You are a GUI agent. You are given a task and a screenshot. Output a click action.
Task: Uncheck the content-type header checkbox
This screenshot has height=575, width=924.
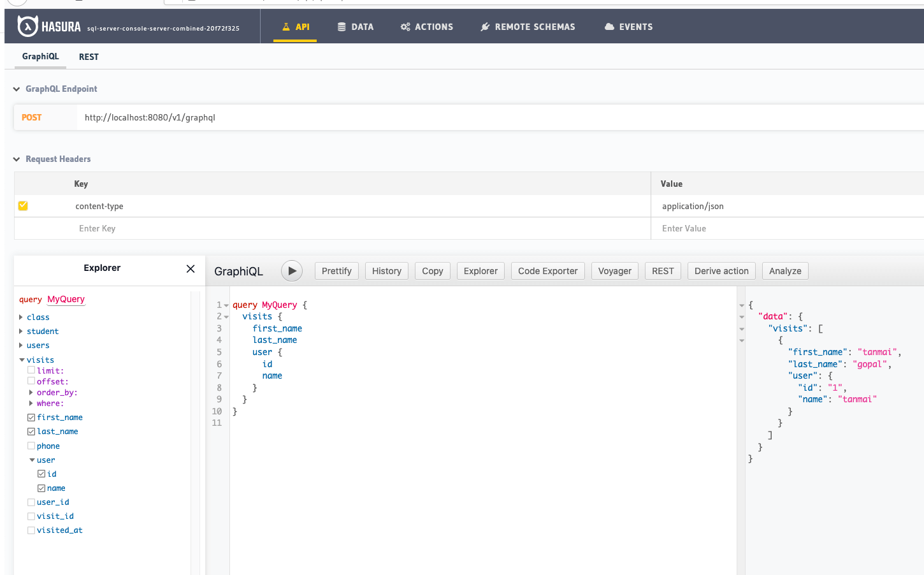tap(23, 206)
